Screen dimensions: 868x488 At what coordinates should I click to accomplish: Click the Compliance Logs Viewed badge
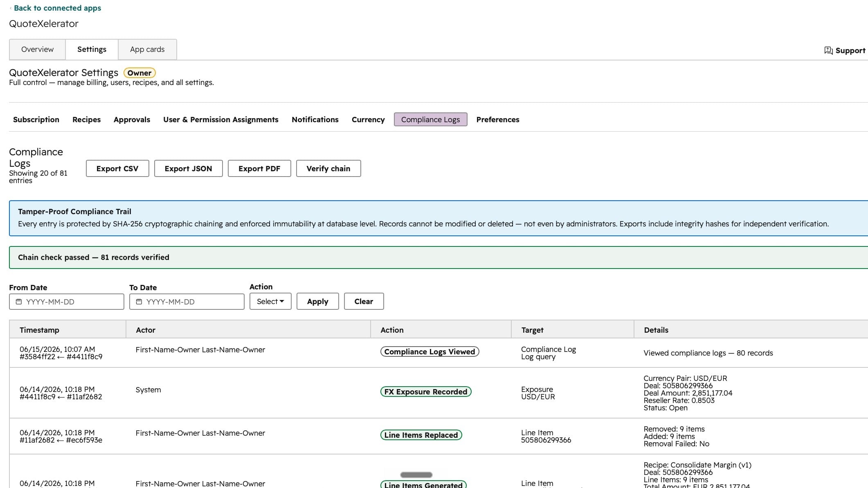pyautogui.click(x=430, y=351)
